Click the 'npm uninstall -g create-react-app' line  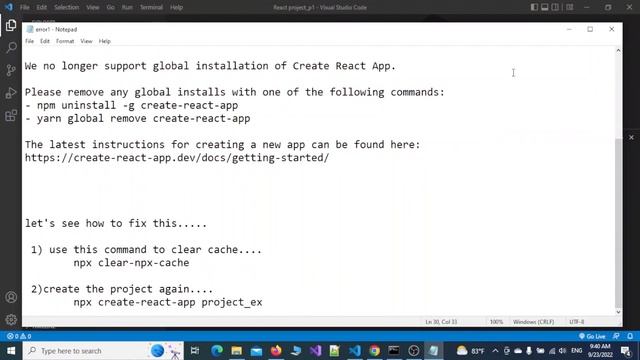coord(131,105)
